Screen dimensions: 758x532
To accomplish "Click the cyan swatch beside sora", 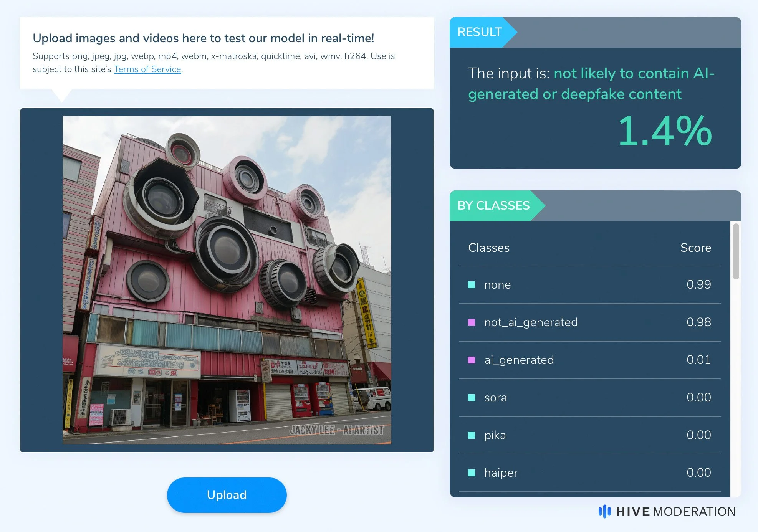I will click(x=472, y=398).
